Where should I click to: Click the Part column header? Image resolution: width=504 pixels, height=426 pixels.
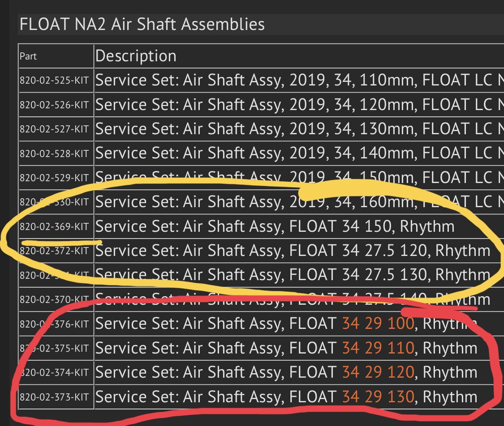click(x=28, y=56)
